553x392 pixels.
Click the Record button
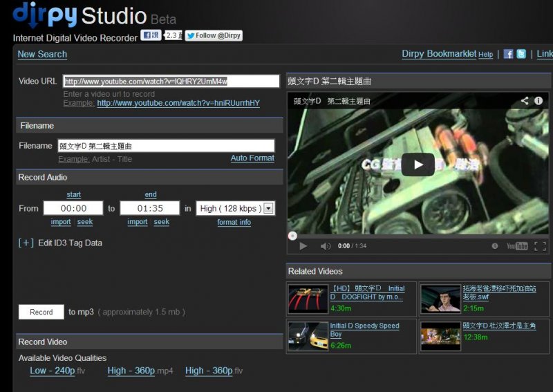41,312
